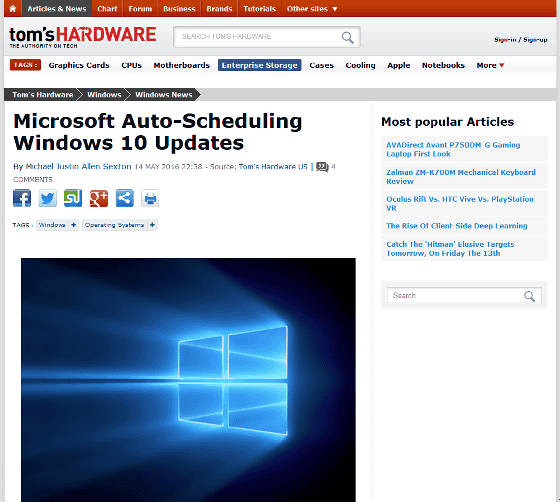Select Cases tag
Viewport: 560px width, 502px height.
tap(321, 65)
